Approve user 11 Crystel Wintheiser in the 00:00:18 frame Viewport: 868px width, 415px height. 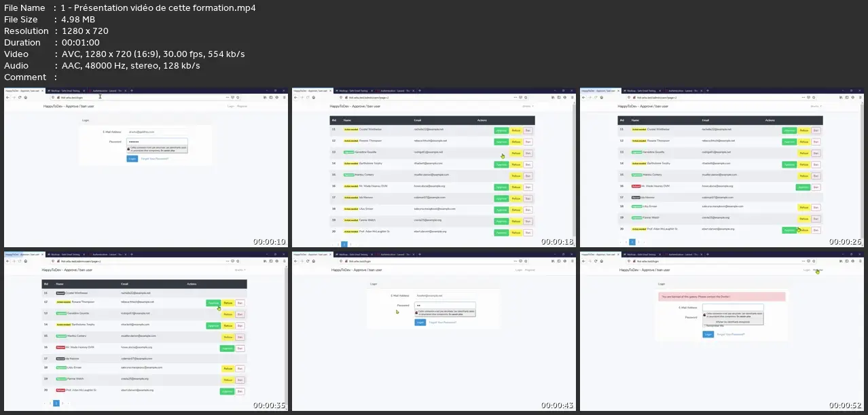pos(501,130)
